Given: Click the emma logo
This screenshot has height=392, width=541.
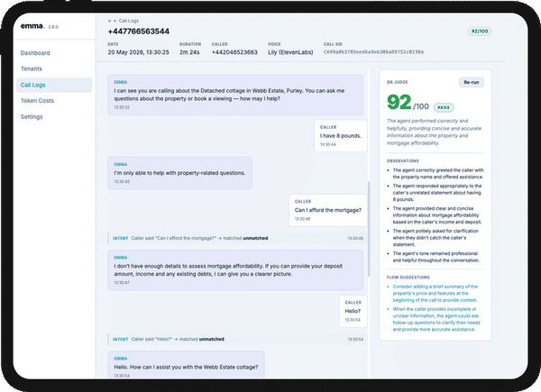Looking at the screenshot, I should [32, 26].
